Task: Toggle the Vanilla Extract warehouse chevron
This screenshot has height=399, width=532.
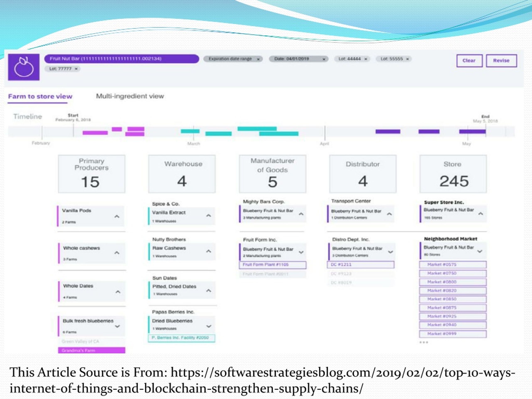Action: pos(208,216)
